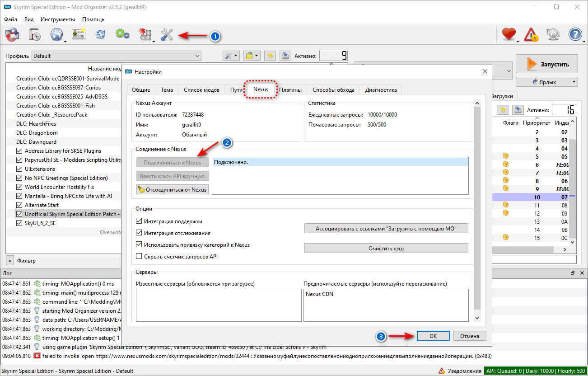Open the warning triangle notifications toolbar icon
Viewport: 588px width, 376px height.
531,35
